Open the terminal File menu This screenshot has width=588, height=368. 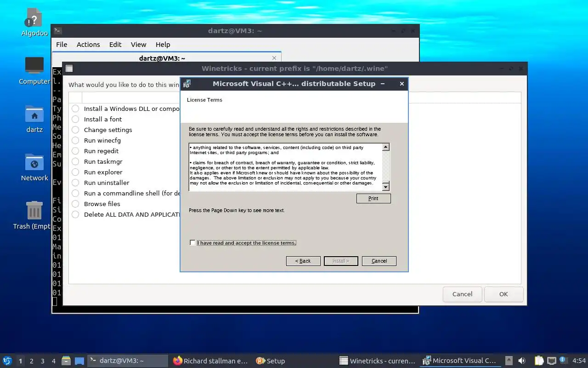coord(62,45)
